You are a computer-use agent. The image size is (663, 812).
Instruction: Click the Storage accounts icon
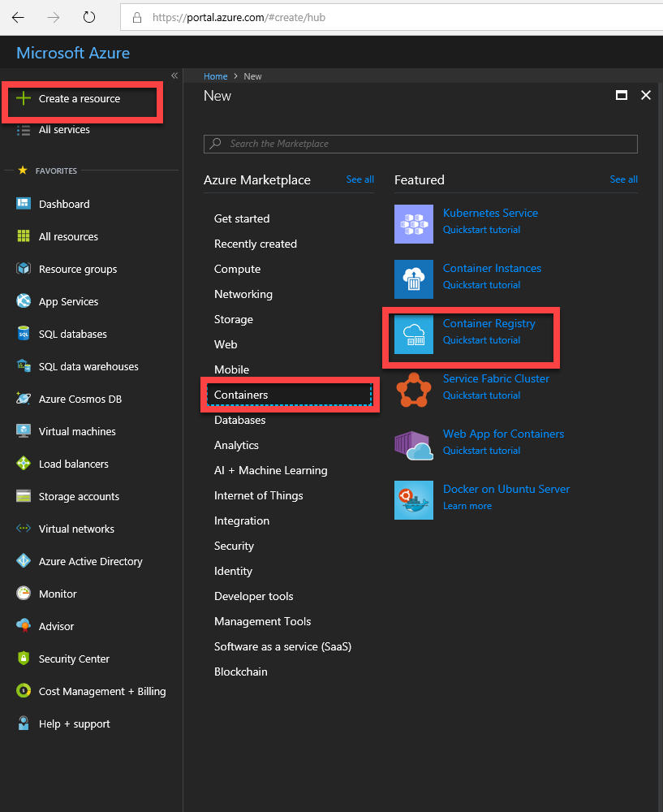point(24,496)
